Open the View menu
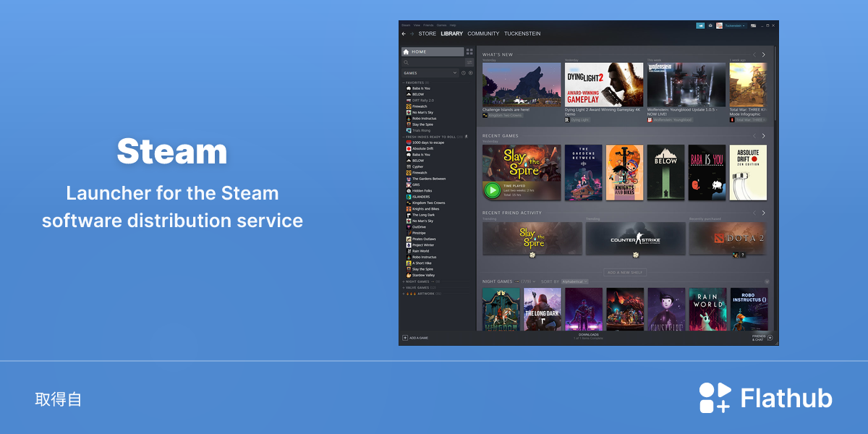Image resolution: width=868 pixels, height=434 pixels. pyautogui.click(x=417, y=25)
